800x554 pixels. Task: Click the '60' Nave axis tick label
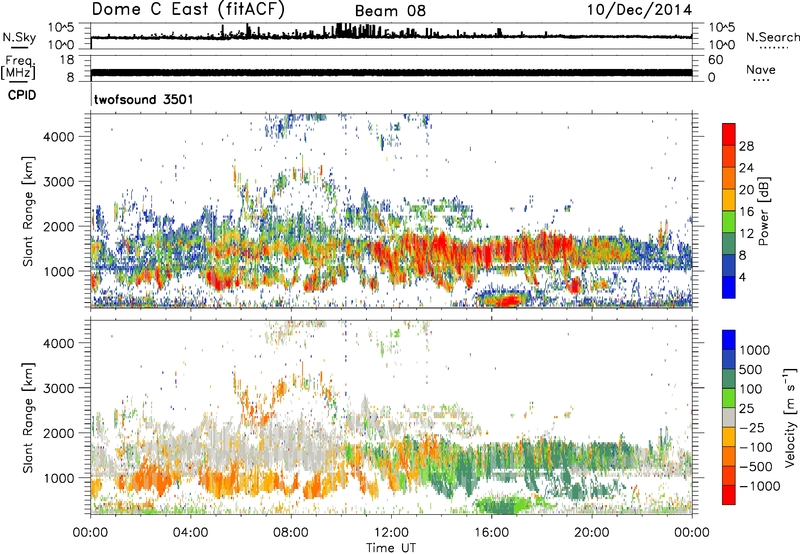point(715,60)
